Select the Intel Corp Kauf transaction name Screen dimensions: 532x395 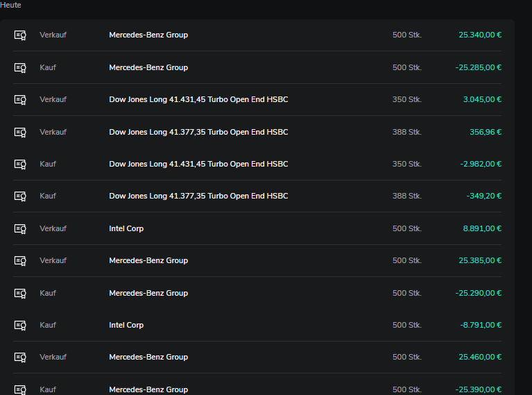[126, 325]
